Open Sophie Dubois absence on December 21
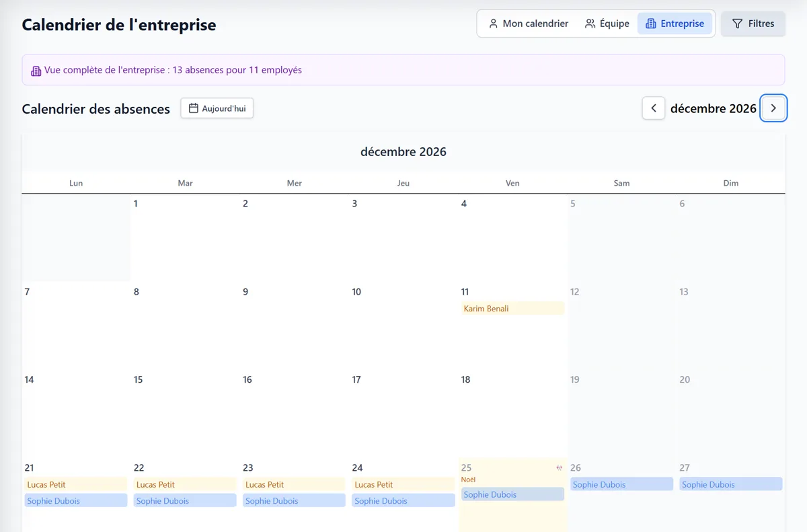 (76, 500)
